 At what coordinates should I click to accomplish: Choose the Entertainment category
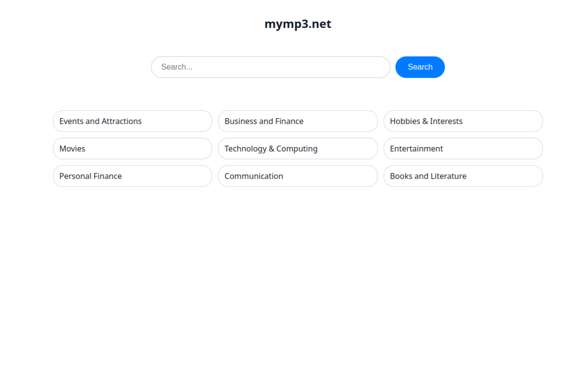click(463, 148)
